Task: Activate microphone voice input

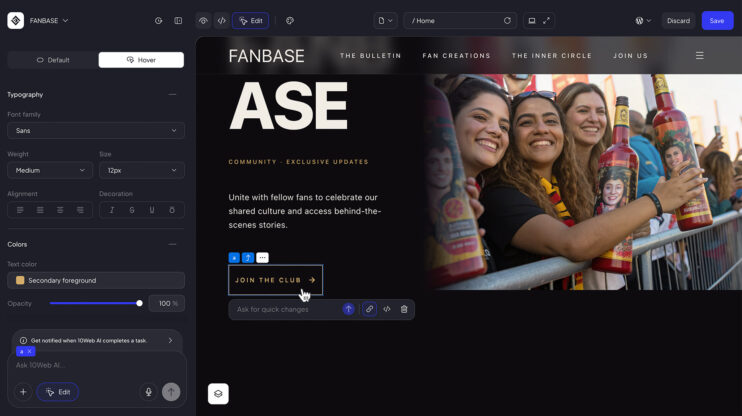Action: (x=148, y=392)
